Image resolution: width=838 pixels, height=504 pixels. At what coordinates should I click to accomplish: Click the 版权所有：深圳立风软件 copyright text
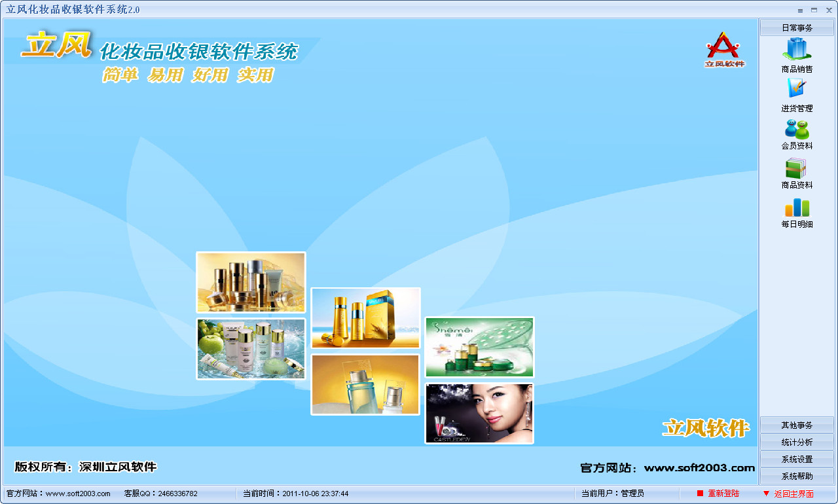point(86,467)
